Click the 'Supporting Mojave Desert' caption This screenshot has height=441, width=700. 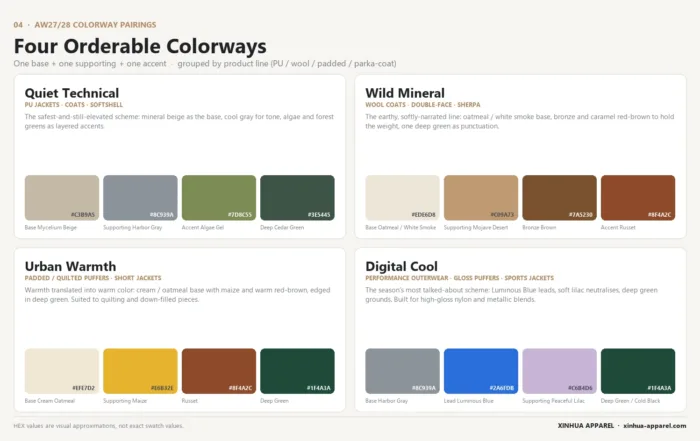tap(476, 227)
